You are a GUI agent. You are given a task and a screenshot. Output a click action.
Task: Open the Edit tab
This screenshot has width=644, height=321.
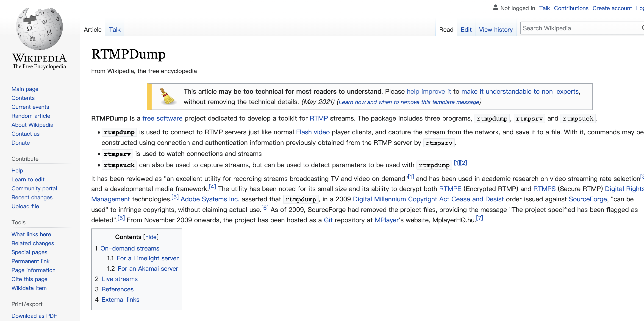pos(466,30)
